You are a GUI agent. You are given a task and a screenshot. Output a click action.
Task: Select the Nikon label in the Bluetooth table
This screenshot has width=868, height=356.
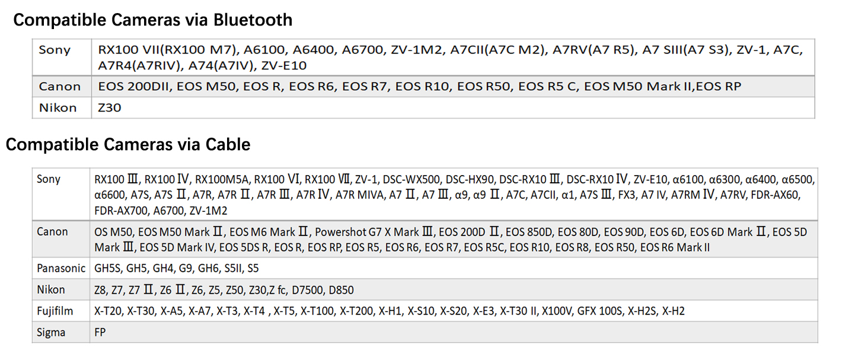(x=58, y=108)
